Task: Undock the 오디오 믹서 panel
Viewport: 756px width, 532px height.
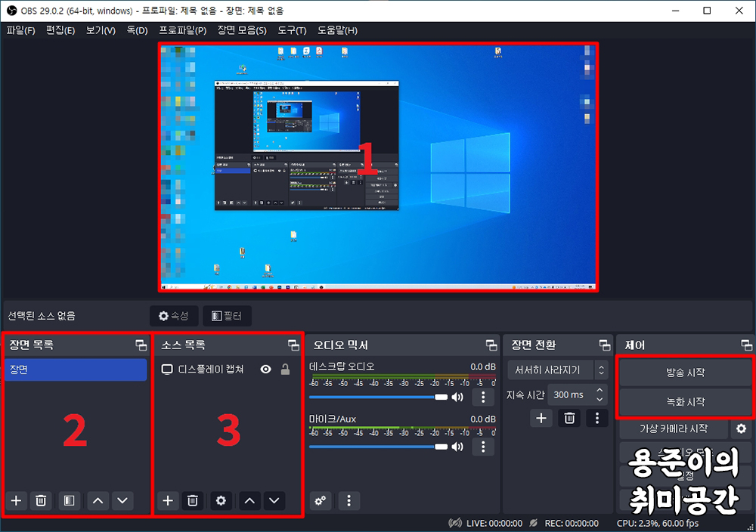Action: 491,345
